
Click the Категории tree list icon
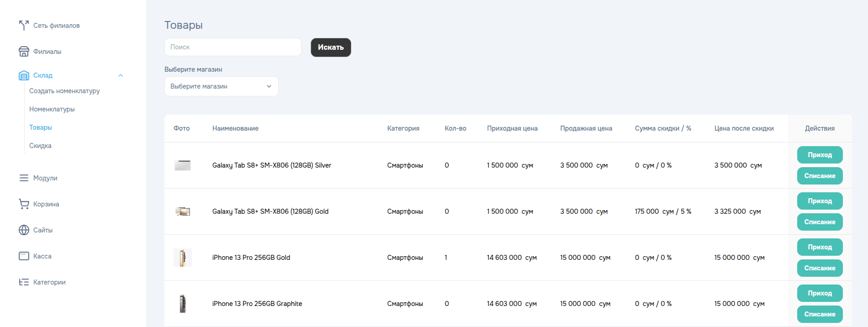point(24,282)
